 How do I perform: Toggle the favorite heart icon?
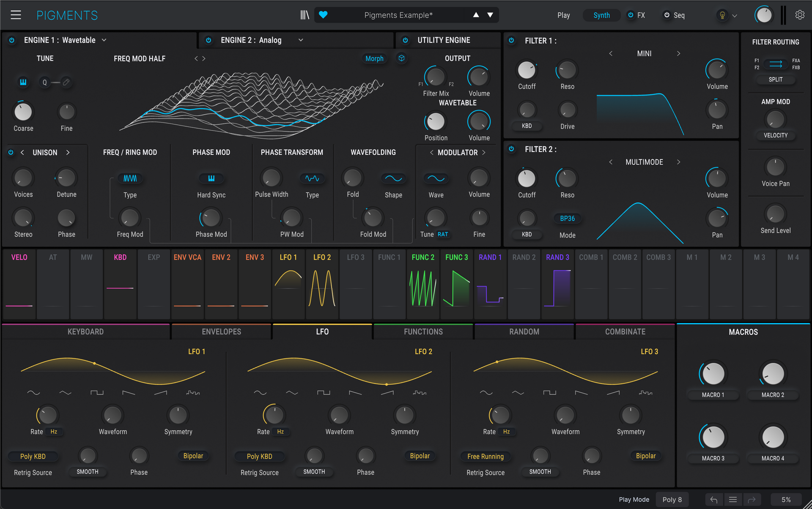click(x=323, y=15)
